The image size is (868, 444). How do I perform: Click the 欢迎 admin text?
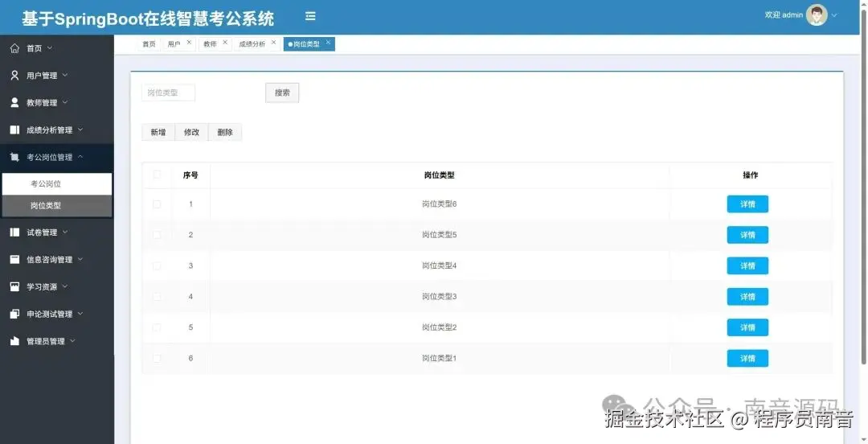point(784,15)
